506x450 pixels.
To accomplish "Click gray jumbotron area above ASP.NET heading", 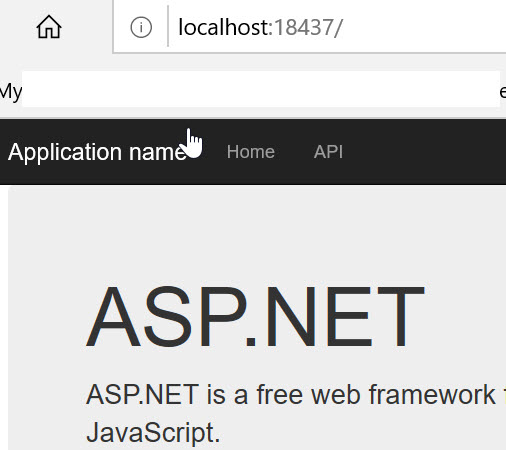I will pyautogui.click(x=257, y=233).
